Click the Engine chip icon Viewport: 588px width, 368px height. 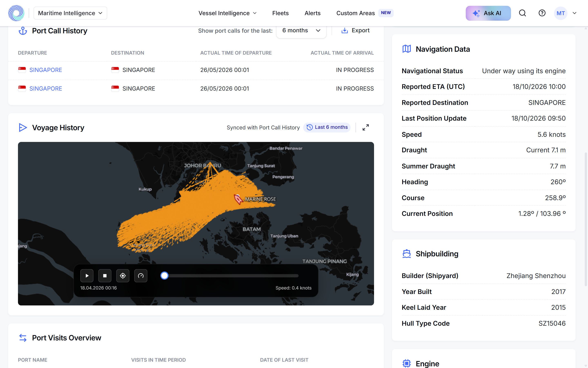point(406,363)
